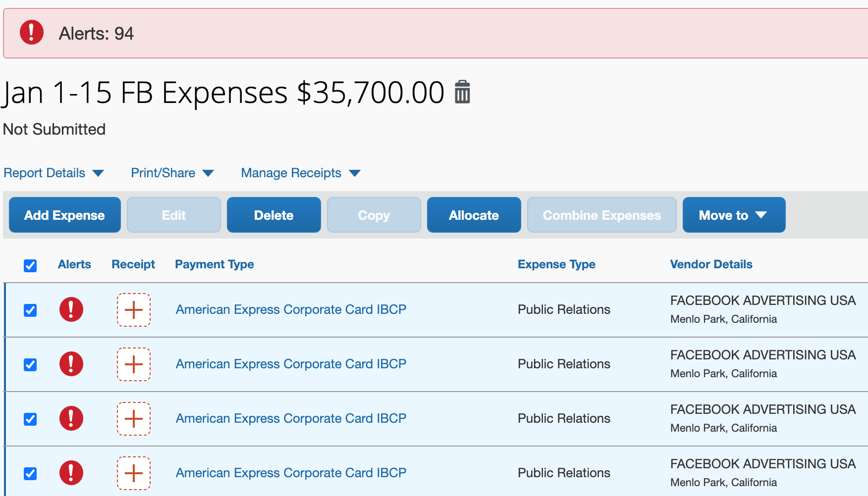
Task: Click the trash icon beside report title
Action: point(462,92)
